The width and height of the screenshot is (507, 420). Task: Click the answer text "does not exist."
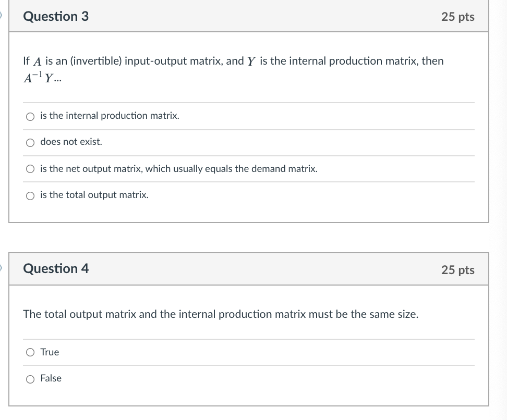pos(70,141)
